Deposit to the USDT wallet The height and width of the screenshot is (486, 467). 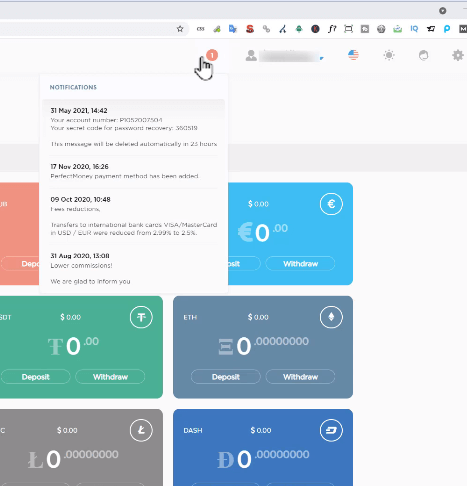pos(35,377)
